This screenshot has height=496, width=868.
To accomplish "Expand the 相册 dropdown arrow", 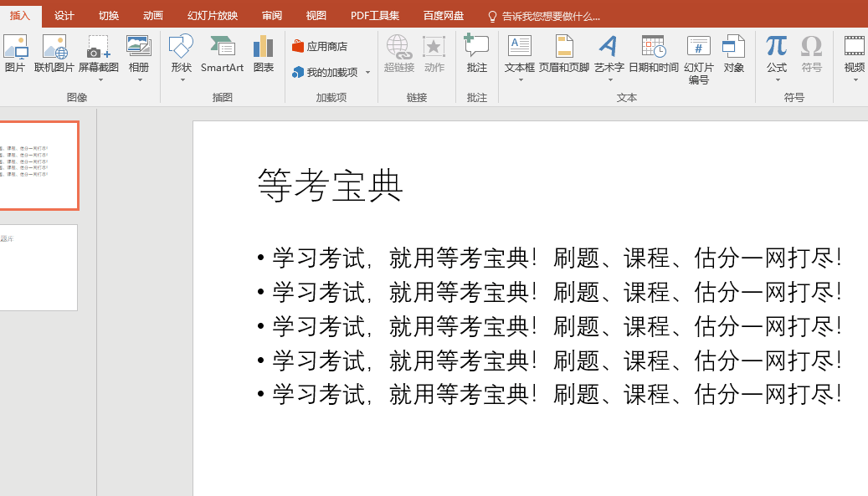I will pos(140,79).
